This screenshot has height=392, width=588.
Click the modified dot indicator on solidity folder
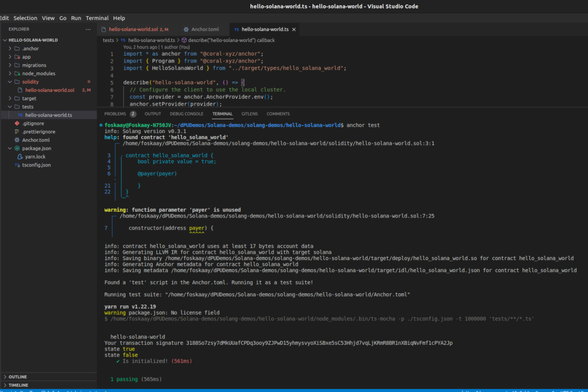(89, 81)
